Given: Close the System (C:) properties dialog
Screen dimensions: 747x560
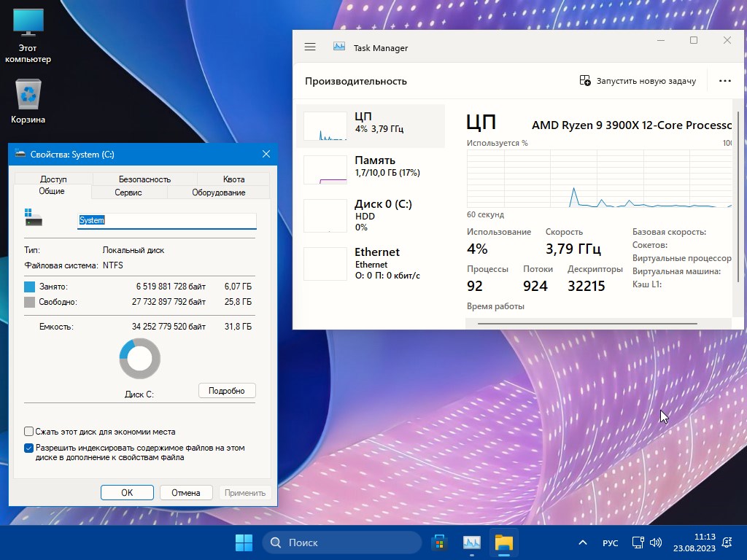Looking at the screenshot, I should pyautogui.click(x=266, y=154).
